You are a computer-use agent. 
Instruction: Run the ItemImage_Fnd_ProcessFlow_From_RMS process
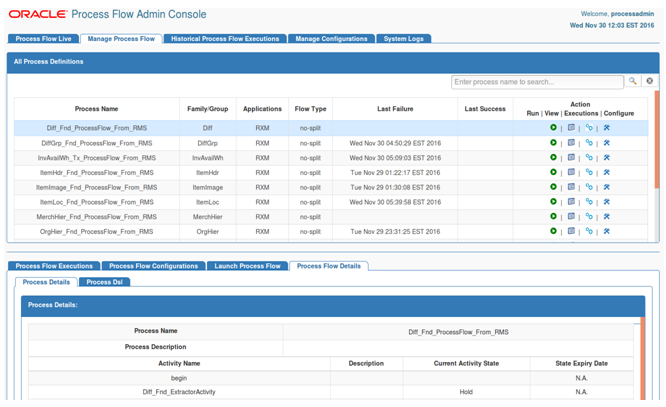[553, 187]
